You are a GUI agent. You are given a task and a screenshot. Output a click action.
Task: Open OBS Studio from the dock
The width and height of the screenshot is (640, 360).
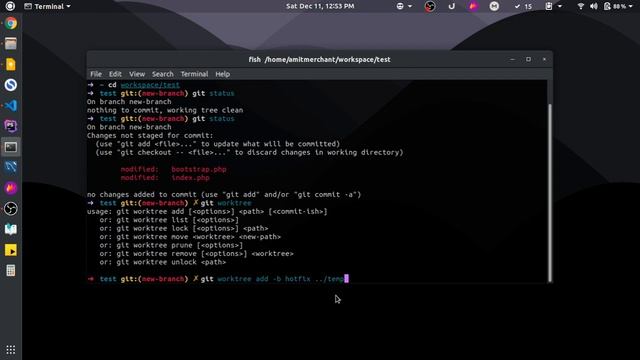click(x=11, y=209)
